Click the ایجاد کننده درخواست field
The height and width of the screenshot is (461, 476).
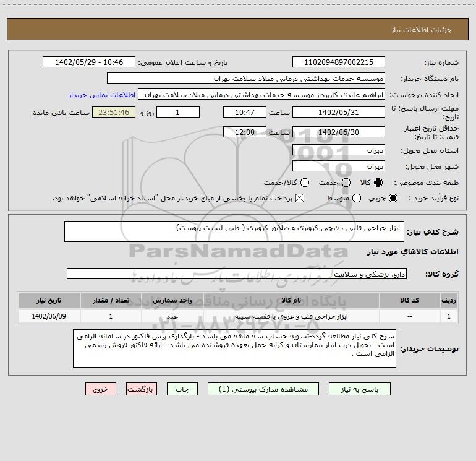(x=261, y=94)
